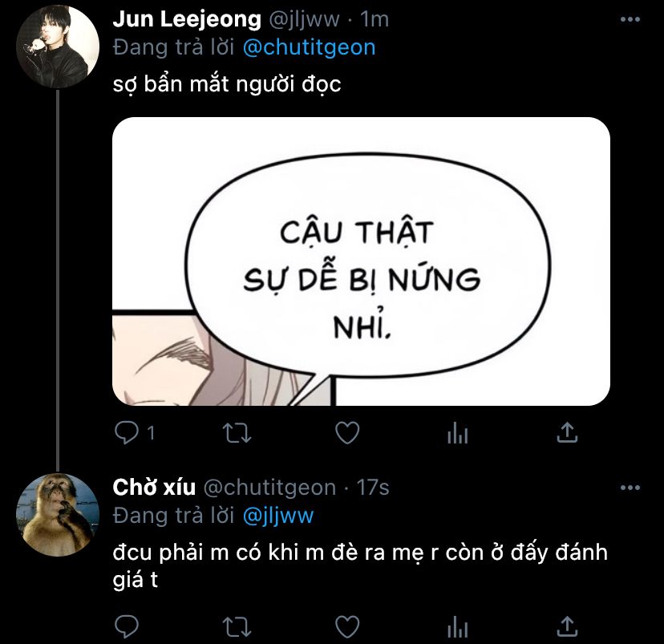The height and width of the screenshot is (644, 664).
Task: Open the comic speech bubble image
Action: (361, 261)
